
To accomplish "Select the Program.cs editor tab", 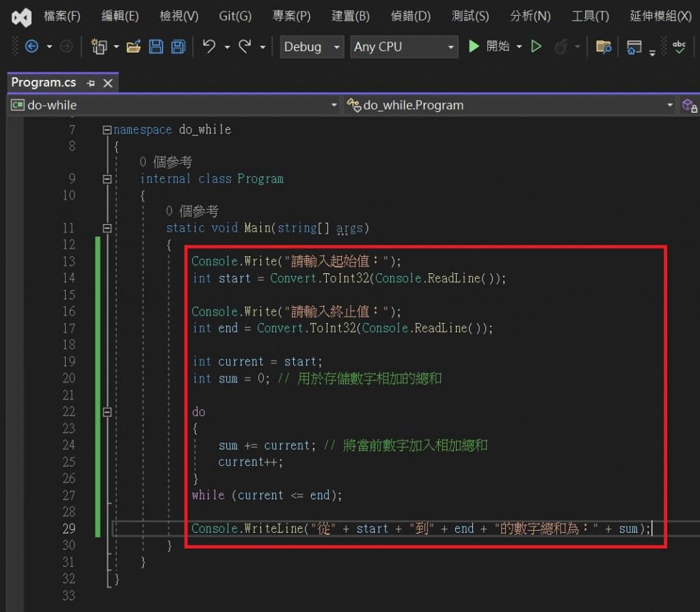I will (44, 83).
